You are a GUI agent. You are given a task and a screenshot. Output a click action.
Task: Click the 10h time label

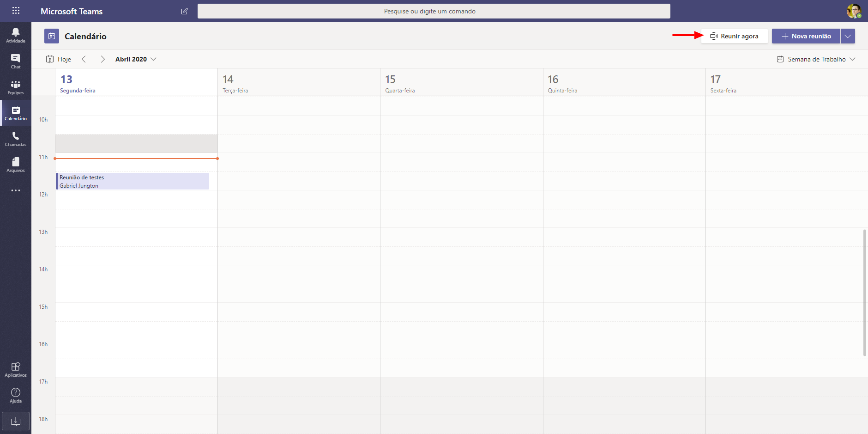click(43, 120)
